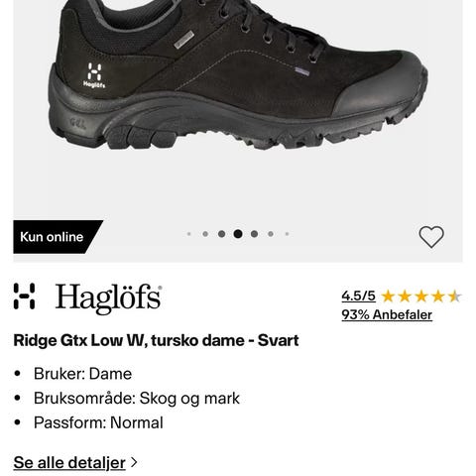Show the third carousel image via its dot
The image size is (476, 476).
pyautogui.click(x=221, y=234)
